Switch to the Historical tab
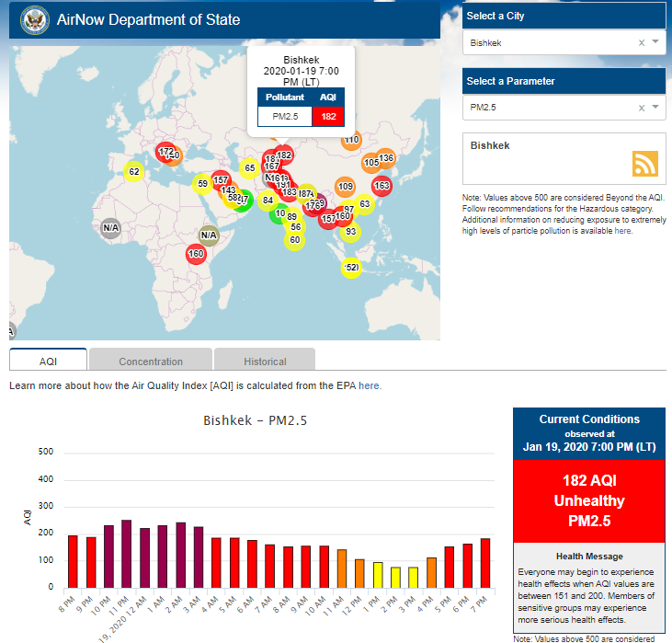 (265, 362)
